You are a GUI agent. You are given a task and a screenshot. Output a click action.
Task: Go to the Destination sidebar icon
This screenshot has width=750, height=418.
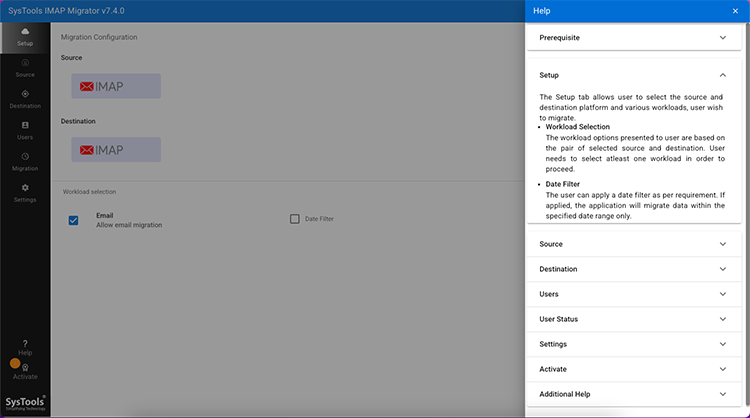pos(25,94)
